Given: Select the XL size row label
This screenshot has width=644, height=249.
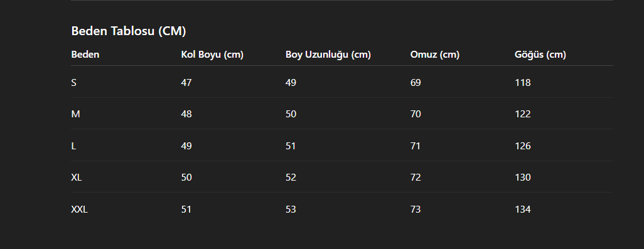Looking at the screenshot, I should [x=77, y=177].
